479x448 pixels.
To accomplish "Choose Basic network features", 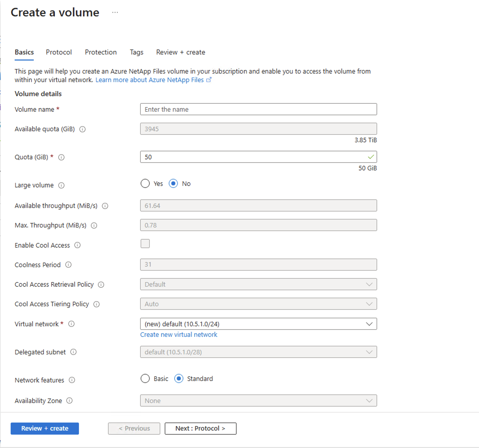I will 145,379.
